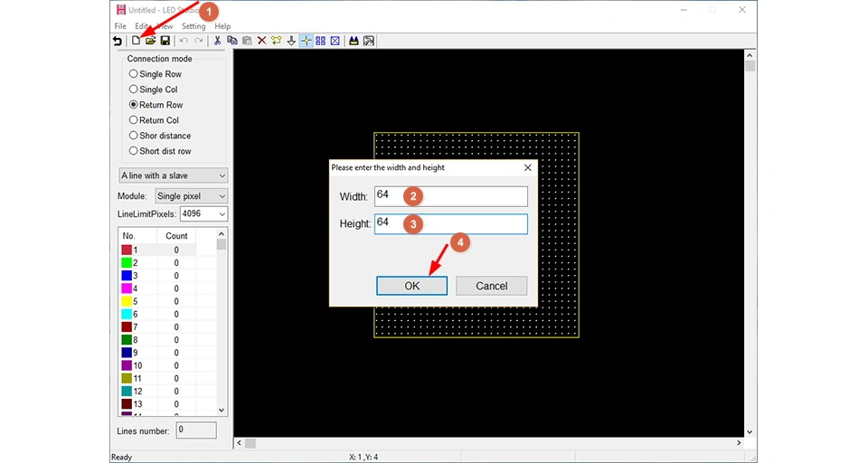This screenshot has width=868, height=463.
Task: Click the binoculars find icon
Action: 354,41
